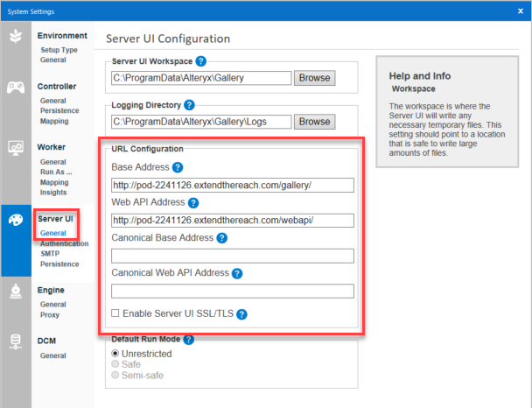The image size is (532, 408).
Task: Open help icon next to Base Address
Action: (x=178, y=167)
